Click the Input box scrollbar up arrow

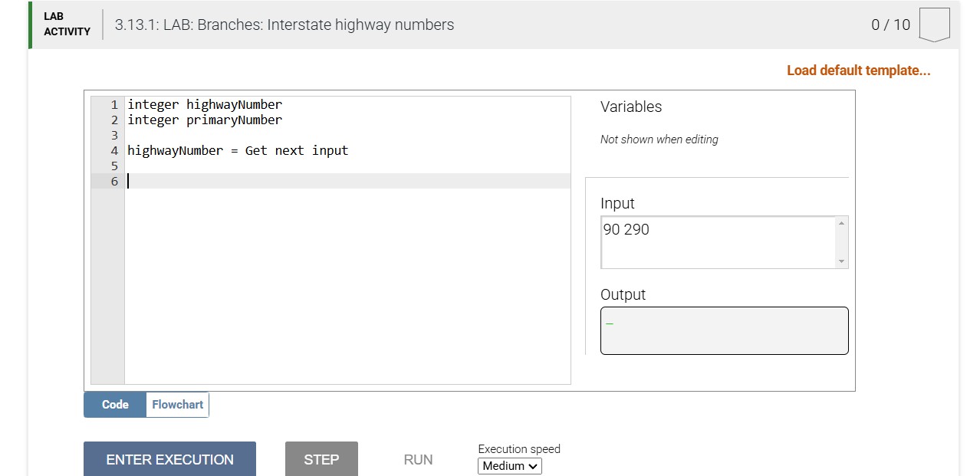pos(842,222)
